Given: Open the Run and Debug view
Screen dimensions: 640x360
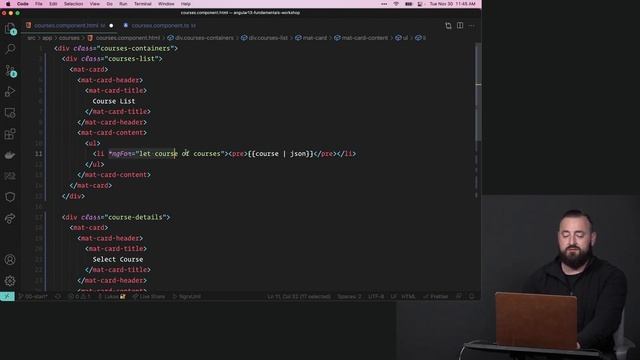Looking at the screenshot, I should coord(10,92).
